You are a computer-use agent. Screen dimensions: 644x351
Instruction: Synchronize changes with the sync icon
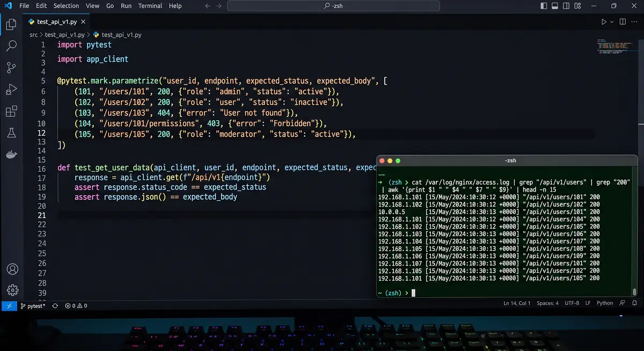click(x=55, y=306)
